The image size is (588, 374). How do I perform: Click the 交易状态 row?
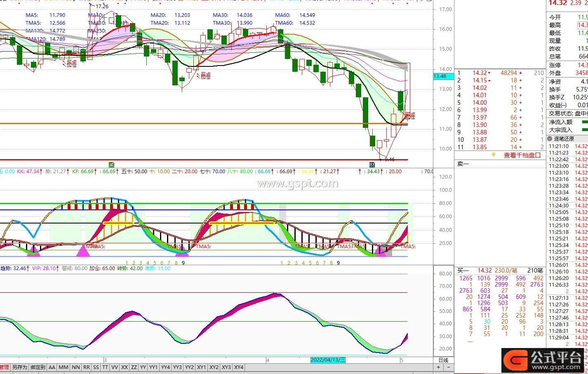(x=568, y=113)
